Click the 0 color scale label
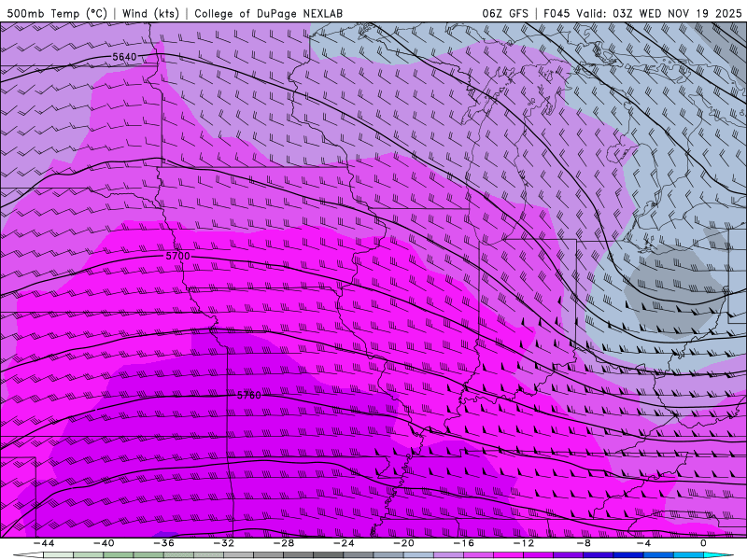Image resolution: width=747 pixels, height=560 pixels. pyautogui.click(x=703, y=543)
